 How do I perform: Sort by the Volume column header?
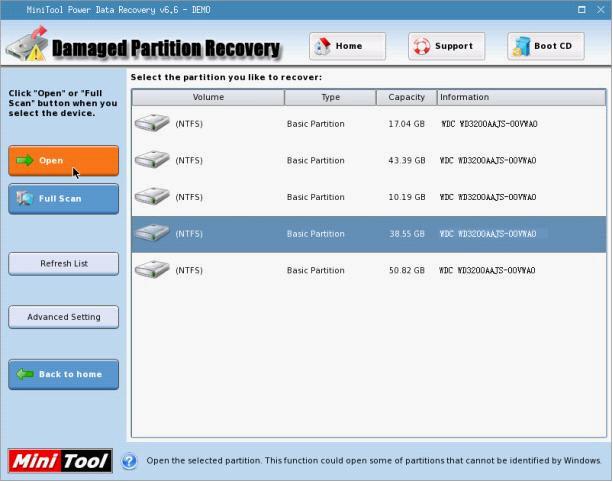tap(208, 97)
